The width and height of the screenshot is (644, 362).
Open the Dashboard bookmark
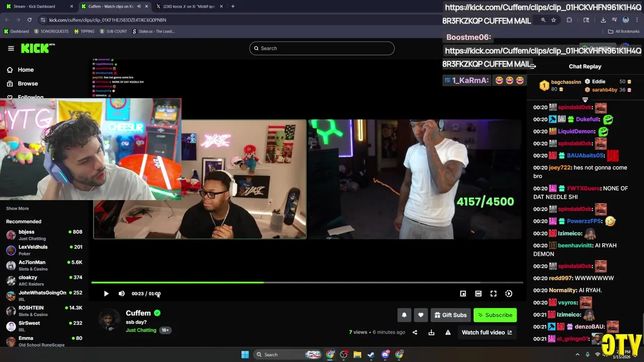click(17, 31)
